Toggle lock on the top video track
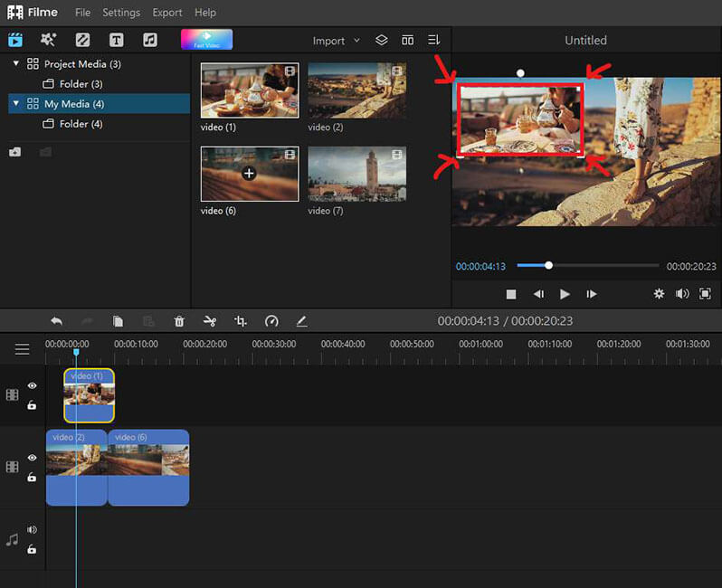Viewport: 722px width, 588px height. [32, 405]
